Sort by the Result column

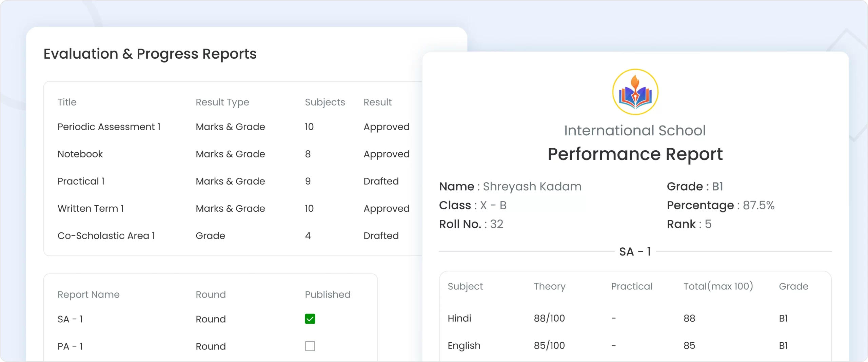(x=378, y=102)
